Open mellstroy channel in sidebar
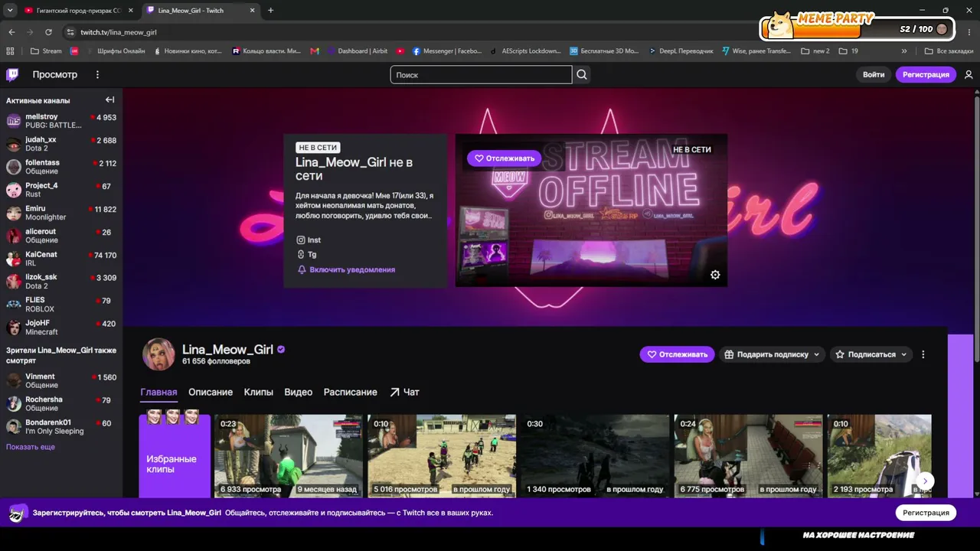This screenshot has height=551, width=980. (x=61, y=121)
